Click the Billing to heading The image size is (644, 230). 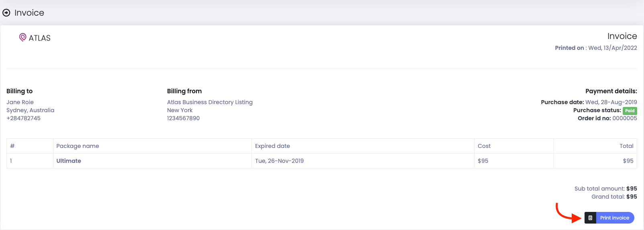coord(20,91)
